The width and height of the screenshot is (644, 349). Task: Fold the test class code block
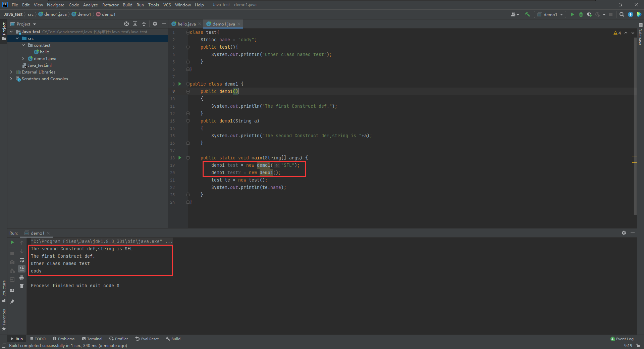click(188, 32)
